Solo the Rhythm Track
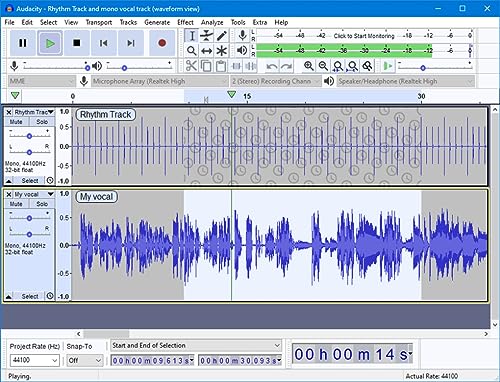Screen dimensions: 500x382 point(42,122)
